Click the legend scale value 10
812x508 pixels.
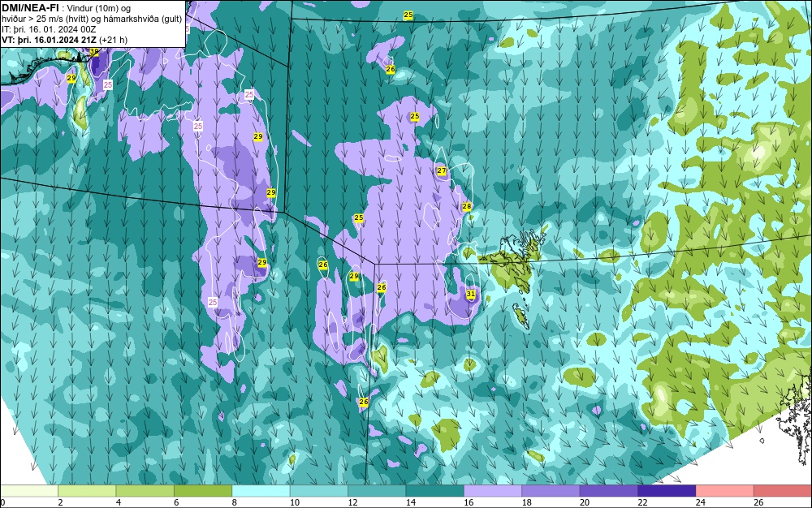pyautogui.click(x=295, y=503)
